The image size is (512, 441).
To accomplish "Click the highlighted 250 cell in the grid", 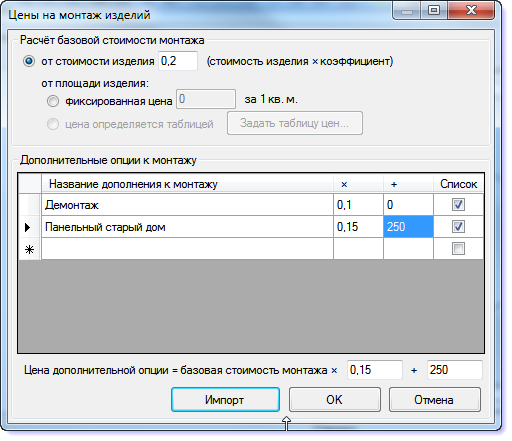I will pos(408,227).
